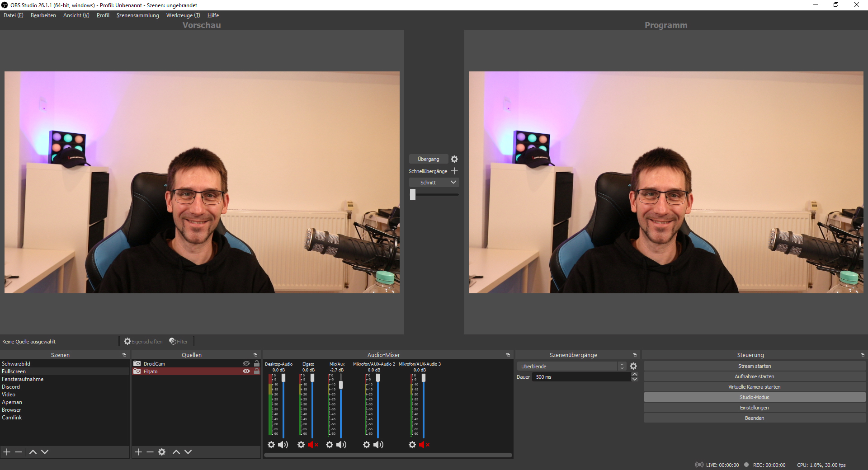Open transition settings gear next to Übergang
The image size is (868, 470).
click(454, 159)
